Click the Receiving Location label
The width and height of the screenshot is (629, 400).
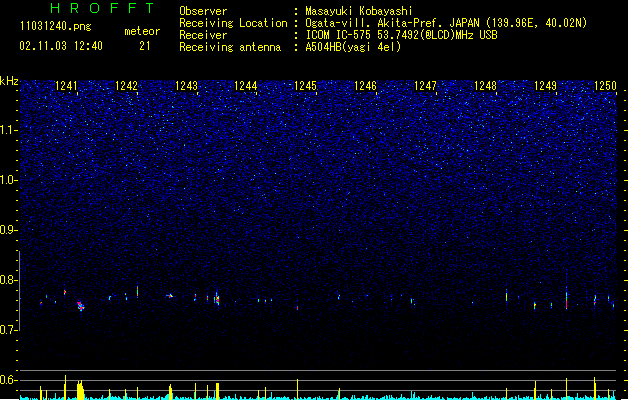point(233,23)
